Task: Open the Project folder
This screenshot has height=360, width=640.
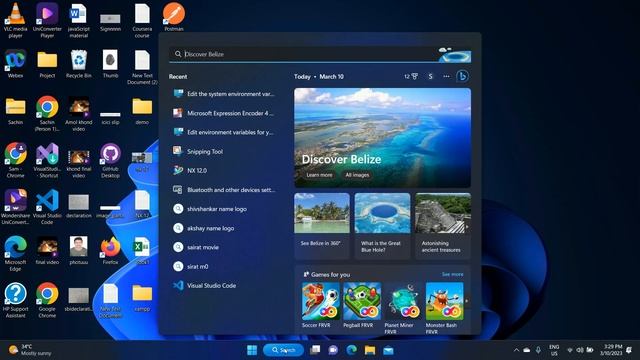Action: point(47,63)
